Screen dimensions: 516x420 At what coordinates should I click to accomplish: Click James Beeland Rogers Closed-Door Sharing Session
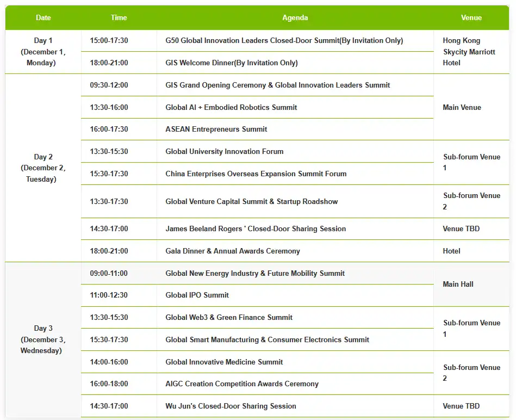(256, 229)
